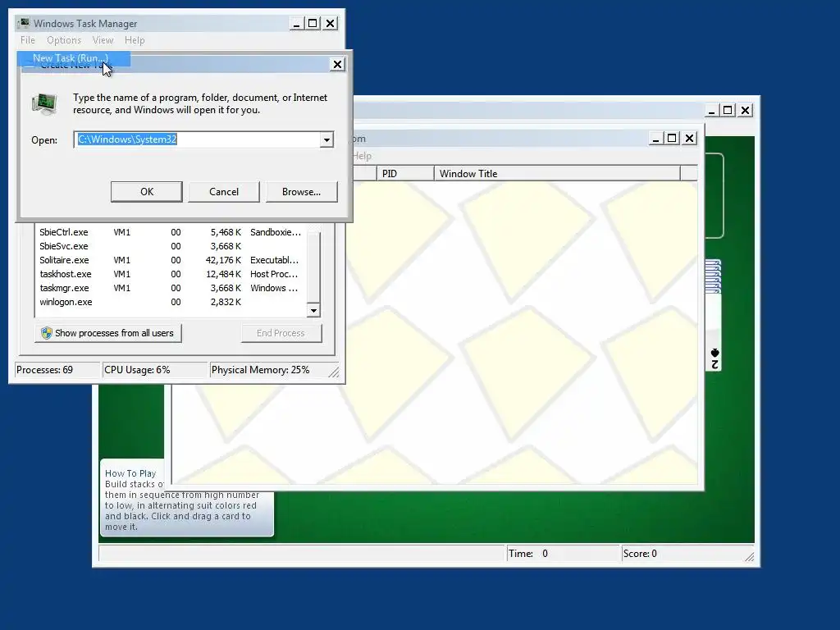
Task: Click the Sandboxie... description cell
Action: (276, 232)
